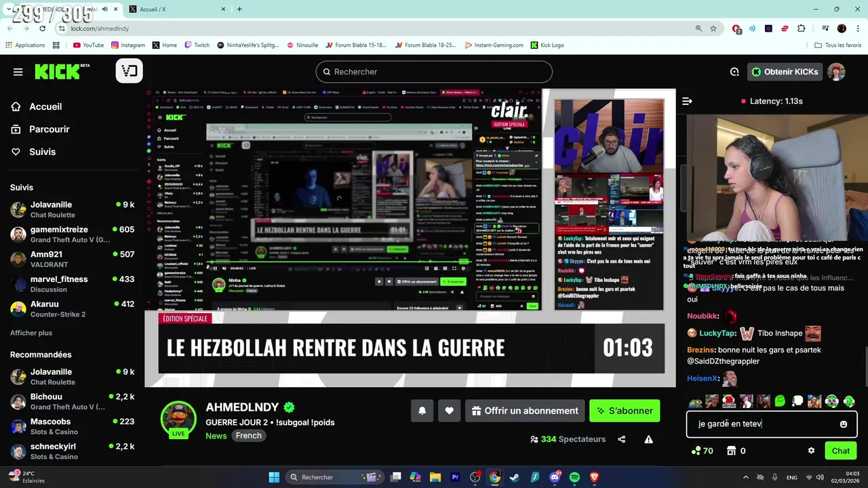Open schneckyirl recommended channel

tap(72, 451)
